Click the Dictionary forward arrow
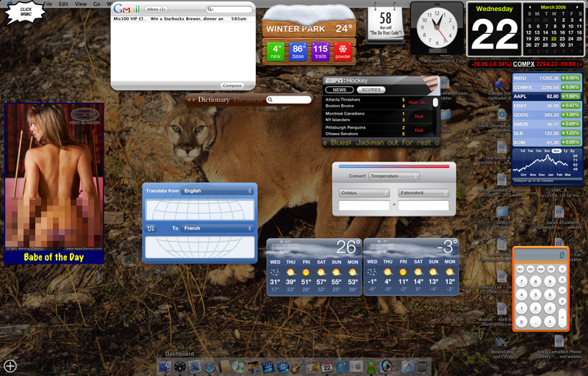The height and width of the screenshot is (376, 588). click(x=194, y=100)
